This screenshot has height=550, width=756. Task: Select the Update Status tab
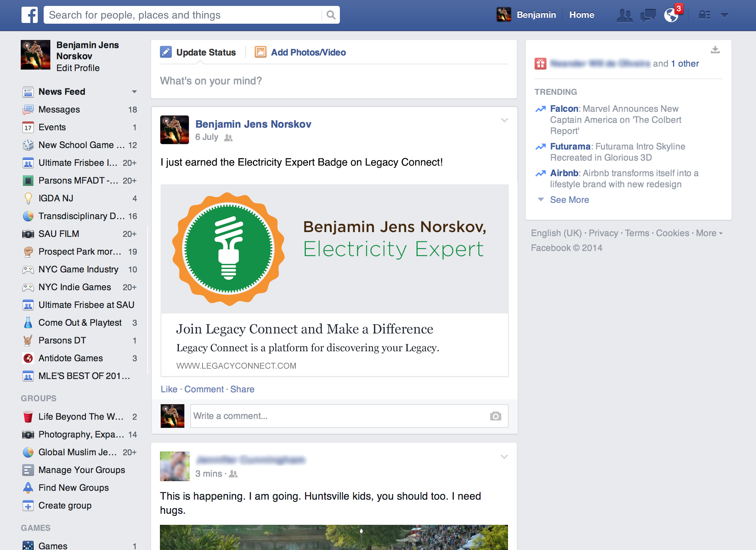click(206, 52)
